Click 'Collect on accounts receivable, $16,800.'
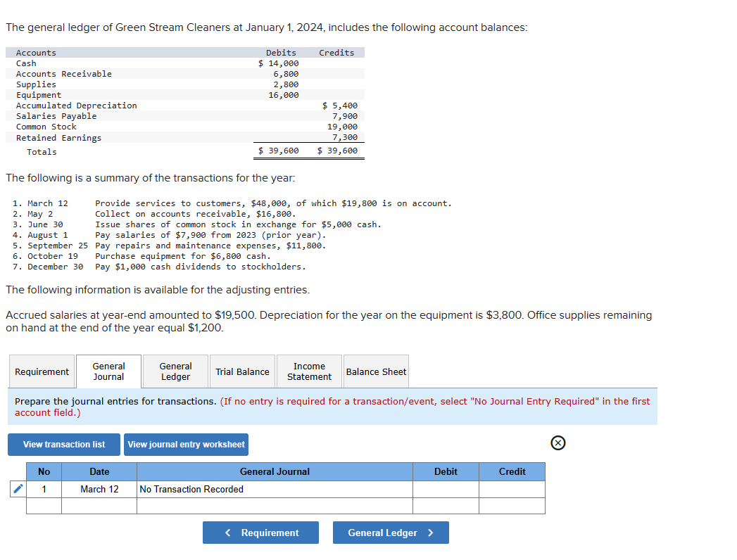The image size is (737, 560). point(196,214)
